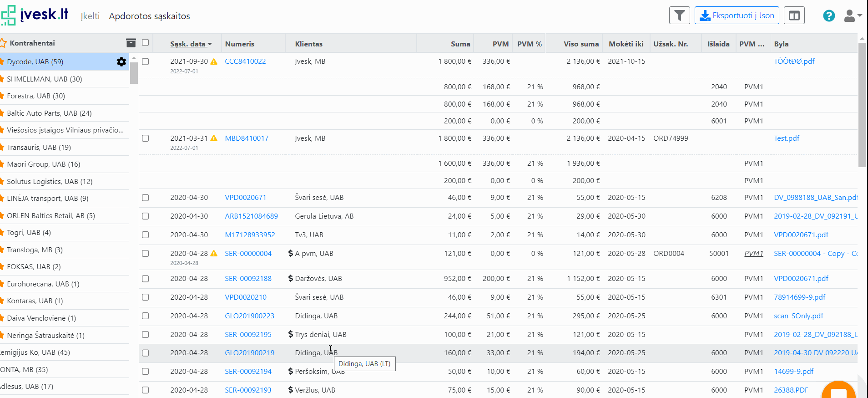Click warning triangle on invoice CCC8410022
The image size is (868, 398).
(x=214, y=61)
